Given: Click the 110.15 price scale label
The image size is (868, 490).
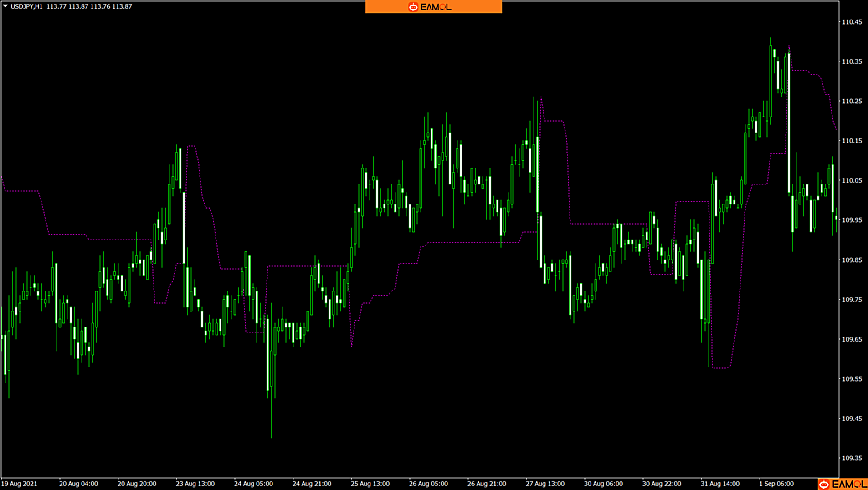Looking at the screenshot, I should pos(852,141).
